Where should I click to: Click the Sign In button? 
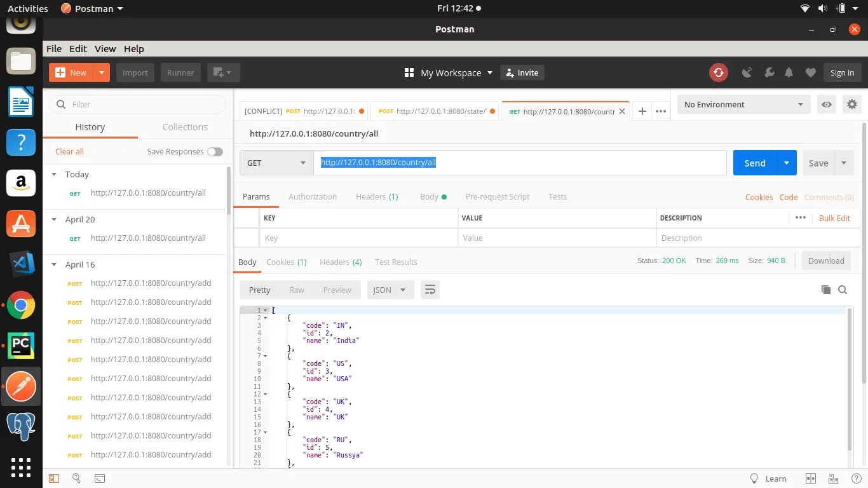843,72
